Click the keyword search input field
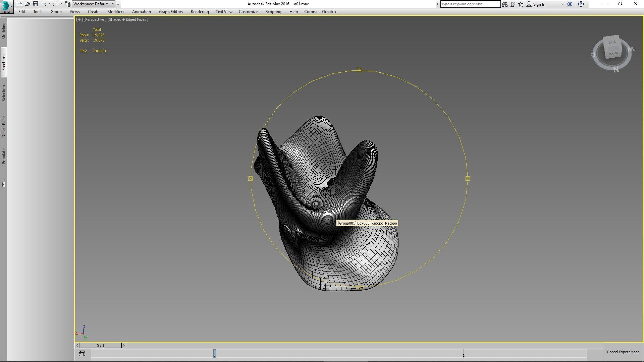The height and width of the screenshot is (362, 644). [x=470, y=4]
